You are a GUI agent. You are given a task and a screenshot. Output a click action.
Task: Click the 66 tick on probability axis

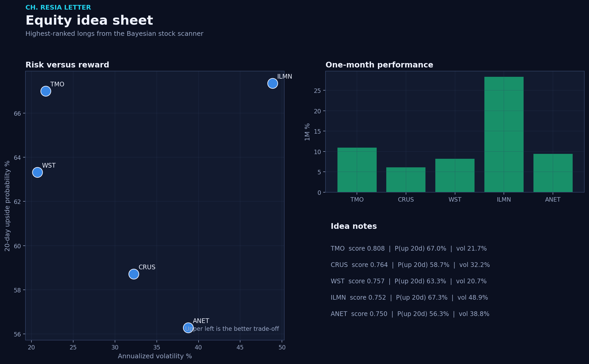pyautogui.click(x=17, y=114)
